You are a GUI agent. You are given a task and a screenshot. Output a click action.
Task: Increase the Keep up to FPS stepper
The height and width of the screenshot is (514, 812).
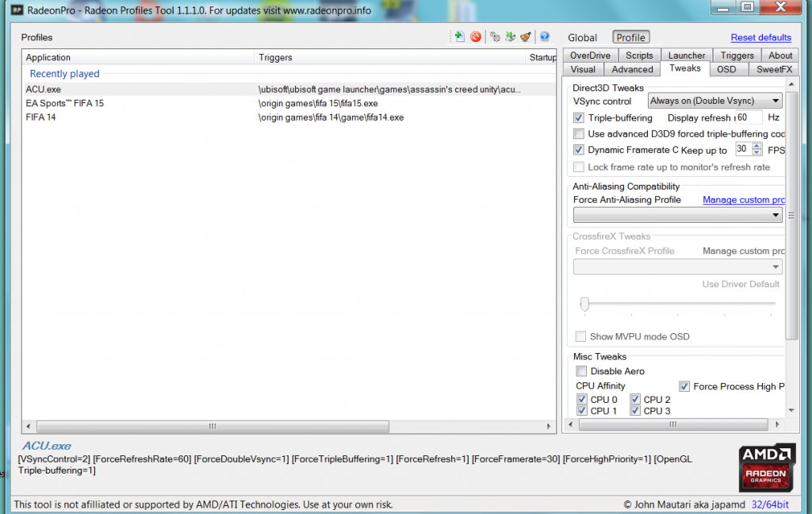pyautogui.click(x=756, y=146)
